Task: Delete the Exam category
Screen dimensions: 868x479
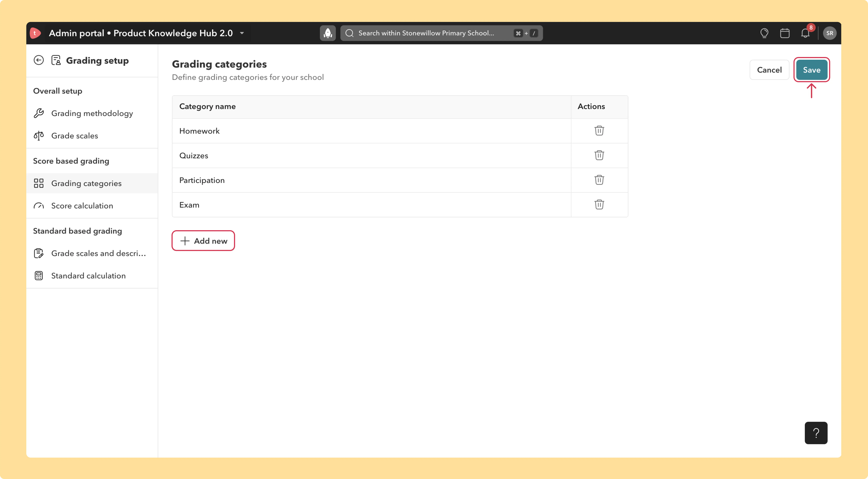Action: [599, 205]
